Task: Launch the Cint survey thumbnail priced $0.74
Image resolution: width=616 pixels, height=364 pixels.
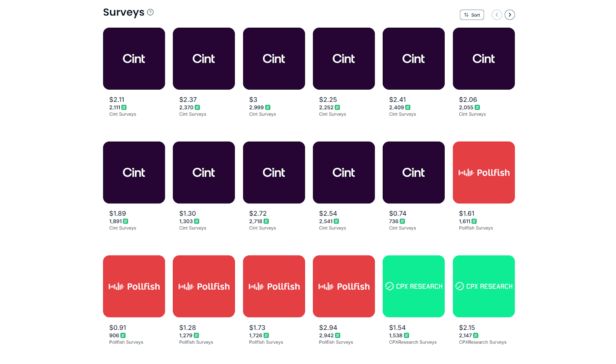Action: coord(413,172)
